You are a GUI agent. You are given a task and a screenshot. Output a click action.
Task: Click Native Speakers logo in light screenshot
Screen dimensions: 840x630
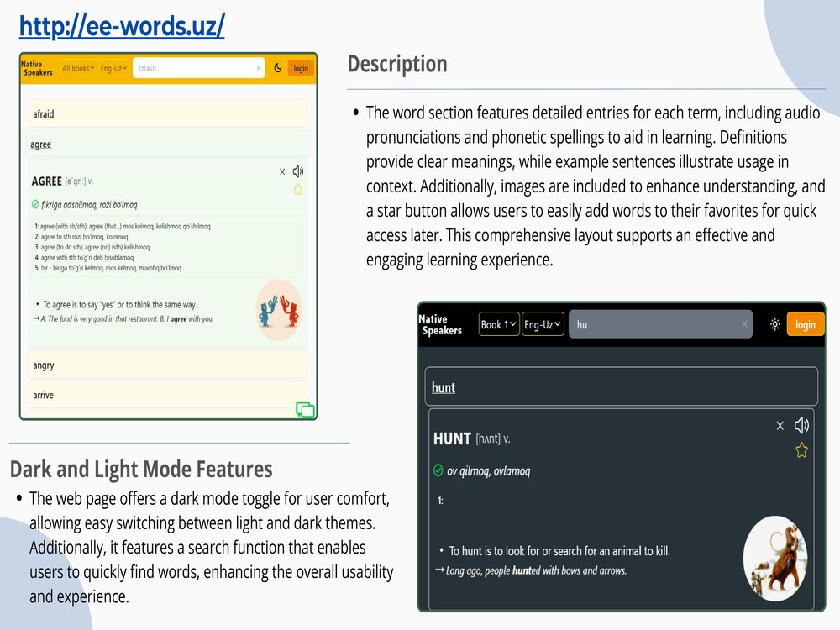click(x=37, y=68)
